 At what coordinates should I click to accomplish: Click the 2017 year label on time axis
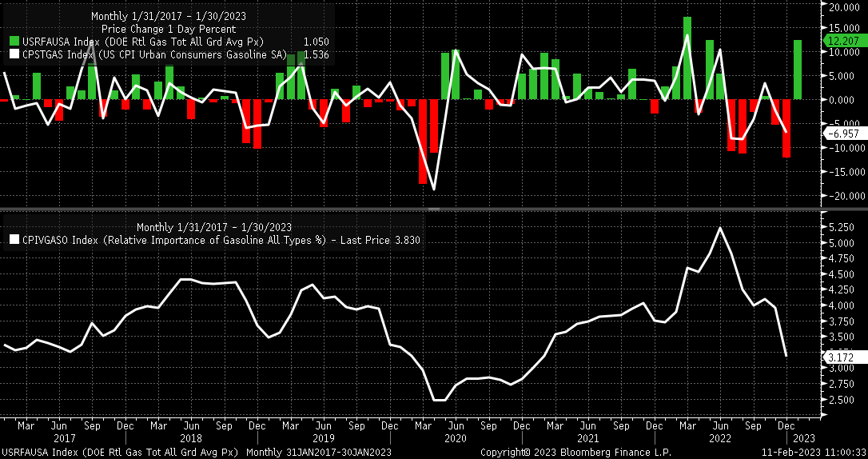[x=63, y=439]
